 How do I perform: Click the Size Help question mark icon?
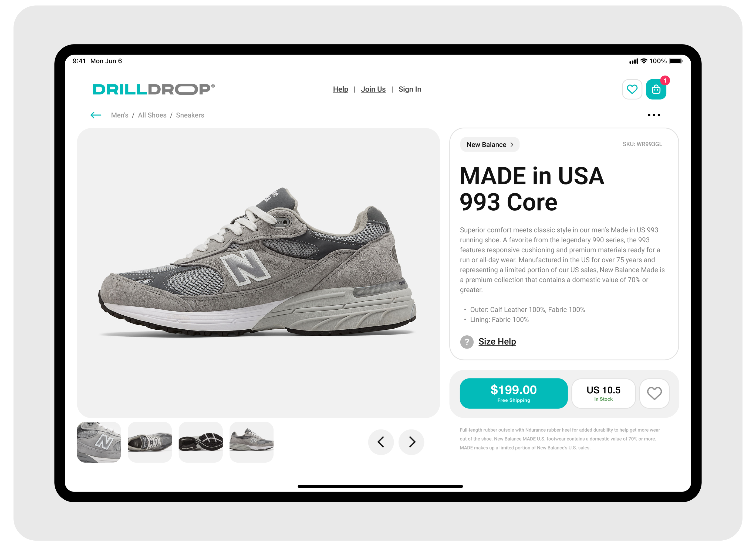click(467, 342)
